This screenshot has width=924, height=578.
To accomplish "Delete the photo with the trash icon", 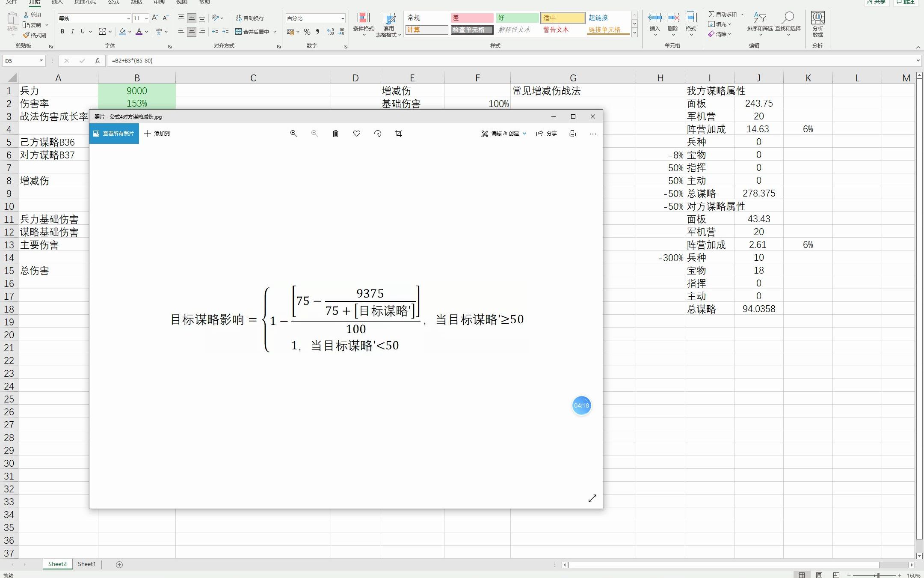I will point(335,133).
